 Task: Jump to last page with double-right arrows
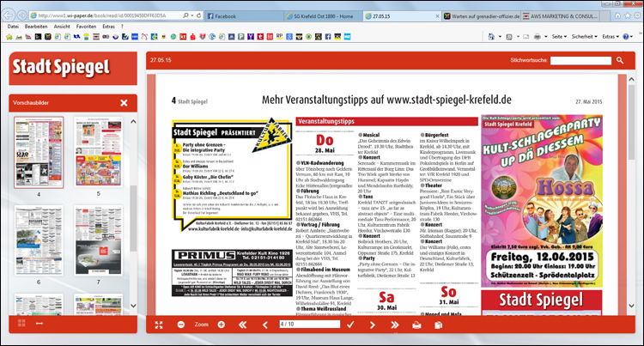pos(395,325)
